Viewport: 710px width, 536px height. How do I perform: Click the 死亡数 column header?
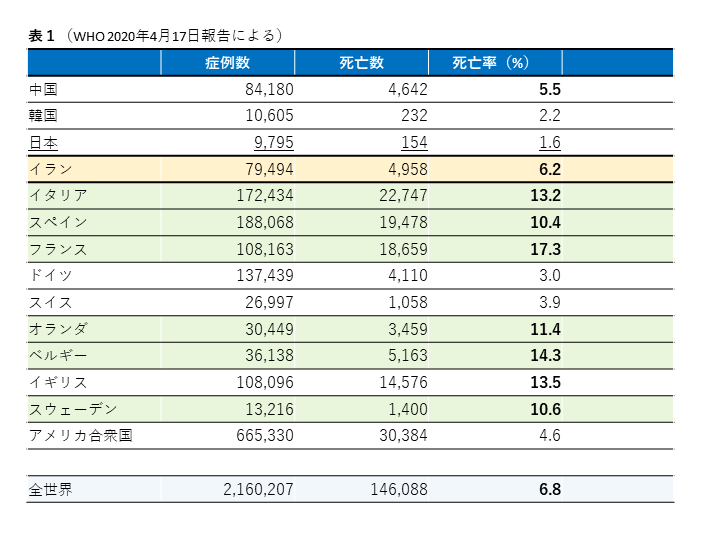361,63
